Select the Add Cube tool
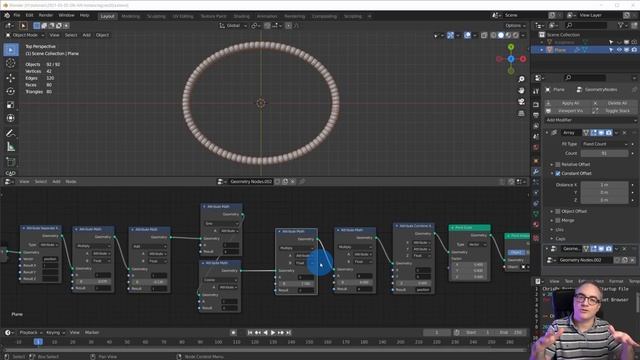 (x=11, y=162)
